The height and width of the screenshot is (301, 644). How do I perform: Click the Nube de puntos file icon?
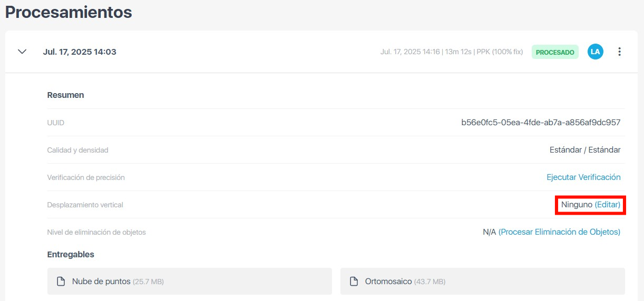coord(61,282)
